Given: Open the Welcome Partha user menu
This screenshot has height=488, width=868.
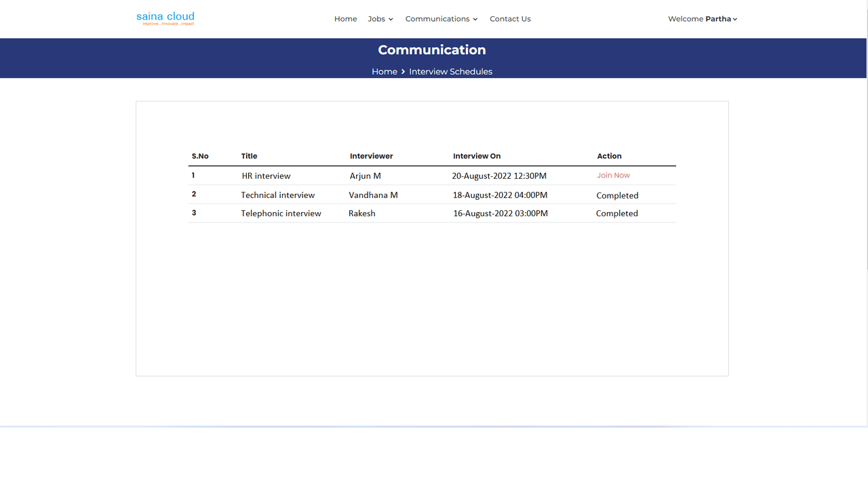Looking at the screenshot, I should [x=703, y=19].
